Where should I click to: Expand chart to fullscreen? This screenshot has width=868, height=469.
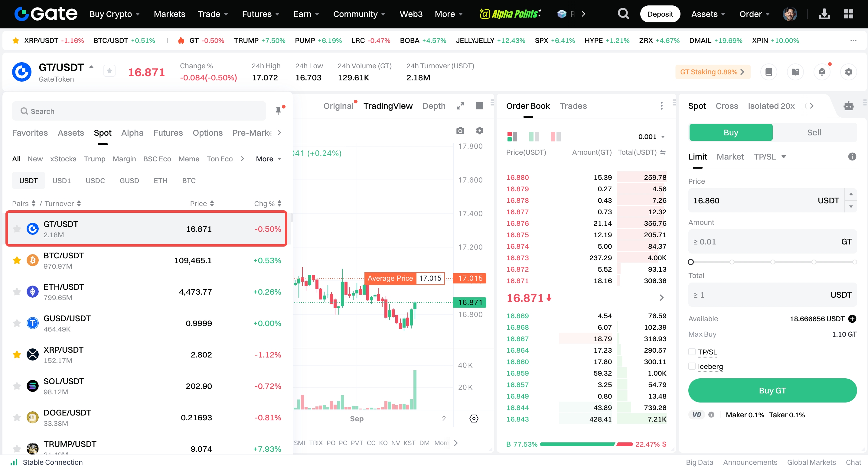460,106
